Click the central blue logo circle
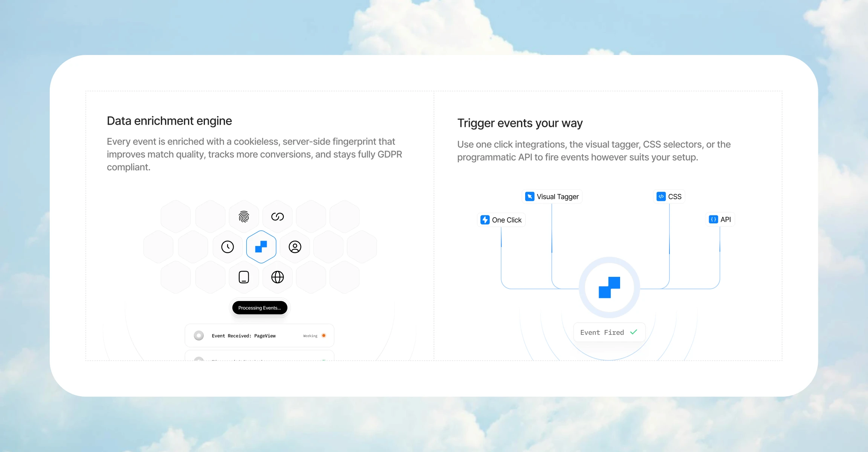The image size is (868, 452). point(609,287)
